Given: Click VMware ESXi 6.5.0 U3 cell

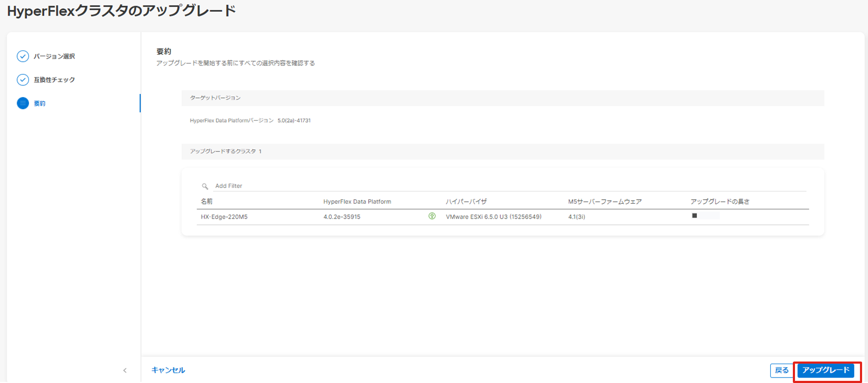Looking at the screenshot, I should tap(493, 217).
